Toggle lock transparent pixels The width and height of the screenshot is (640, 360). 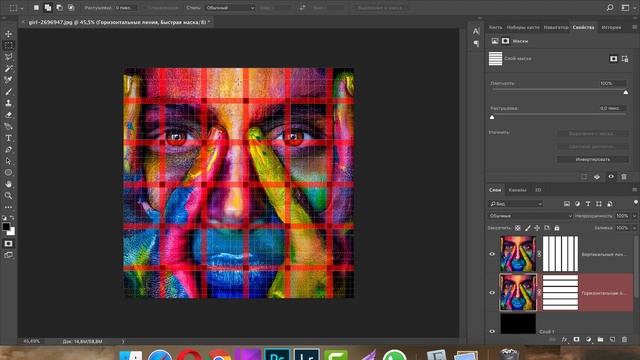(x=518, y=228)
